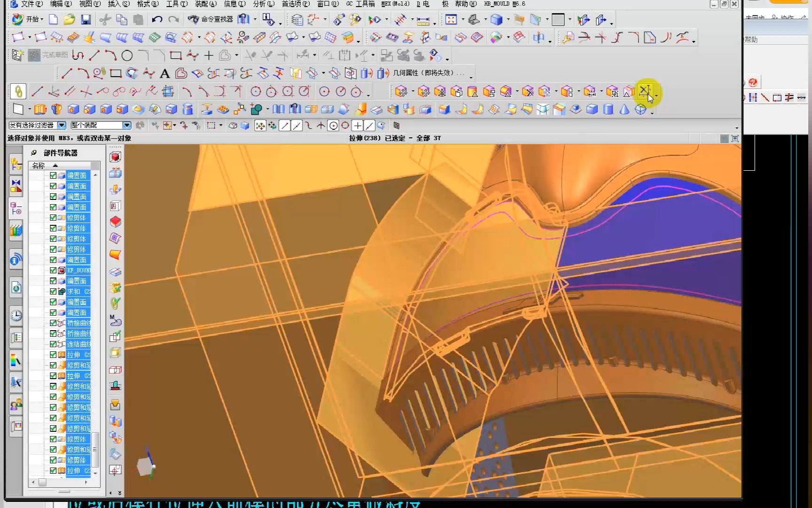This screenshot has width=812, height=508.
Task: Toggle checkbox for topmost 偏置面 feature
Action: [x=53, y=175]
